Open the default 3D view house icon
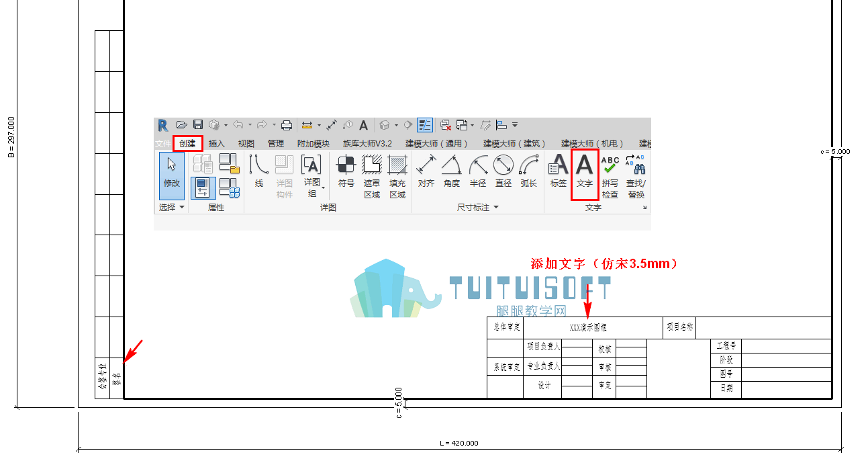This screenshot has height=459, width=868. [x=384, y=125]
